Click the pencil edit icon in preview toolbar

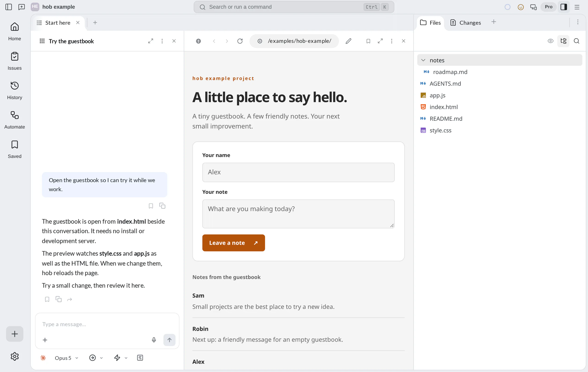coord(348,41)
